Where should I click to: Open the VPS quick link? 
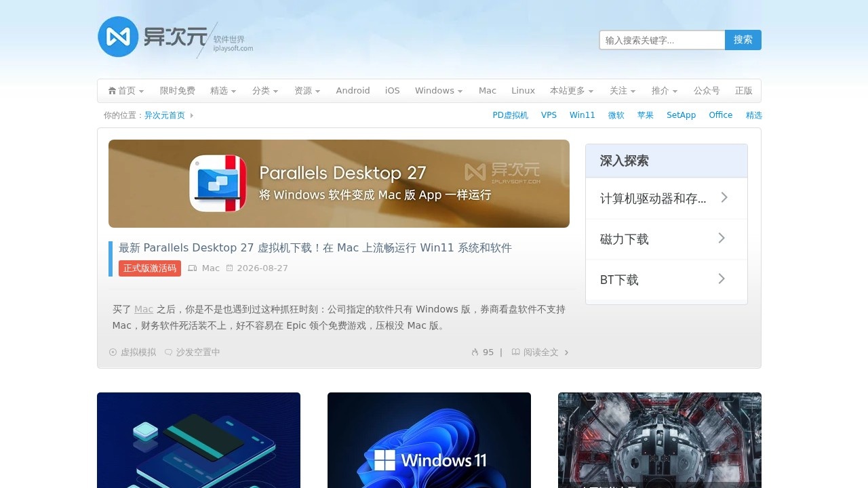click(x=549, y=115)
